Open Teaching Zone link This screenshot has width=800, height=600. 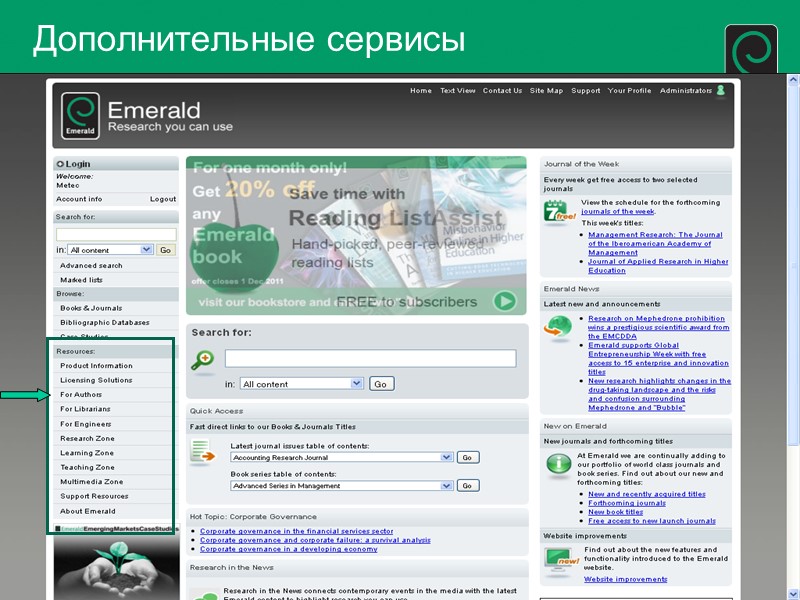point(87,467)
